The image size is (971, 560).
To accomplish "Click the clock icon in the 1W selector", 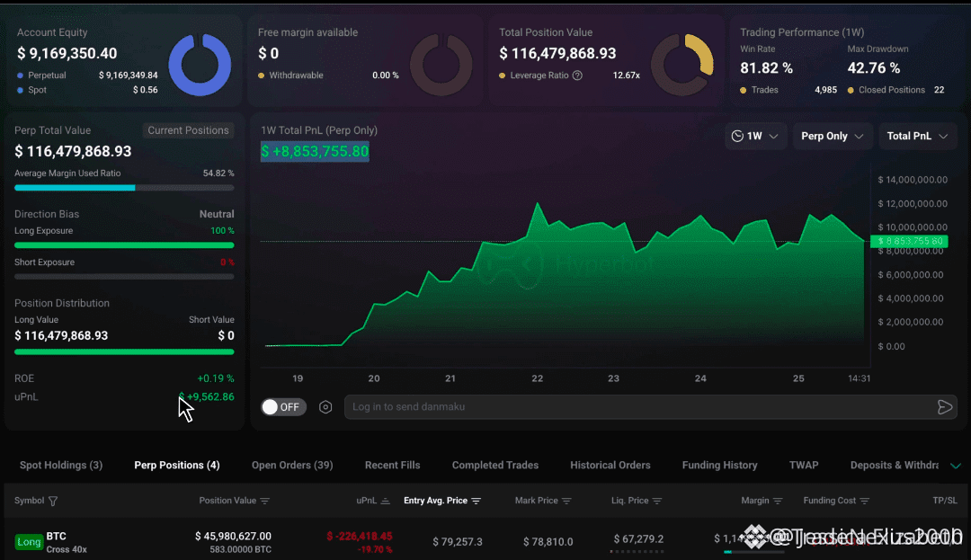I will (737, 136).
